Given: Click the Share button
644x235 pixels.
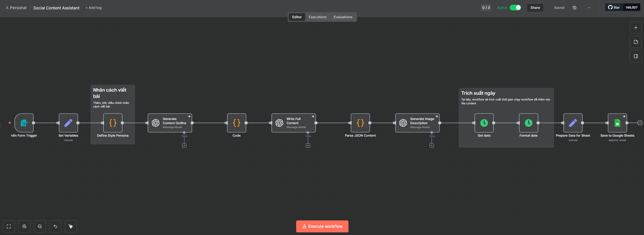Looking at the screenshot, I should tap(535, 8).
